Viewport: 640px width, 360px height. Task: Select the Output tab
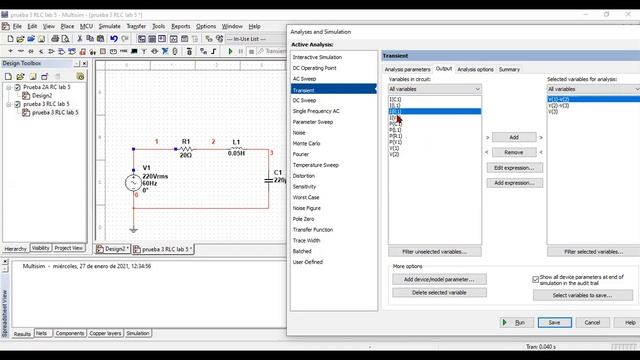point(444,69)
